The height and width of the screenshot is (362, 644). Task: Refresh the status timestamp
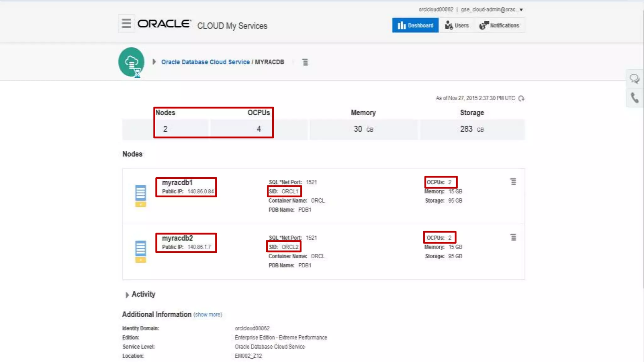[x=521, y=98]
